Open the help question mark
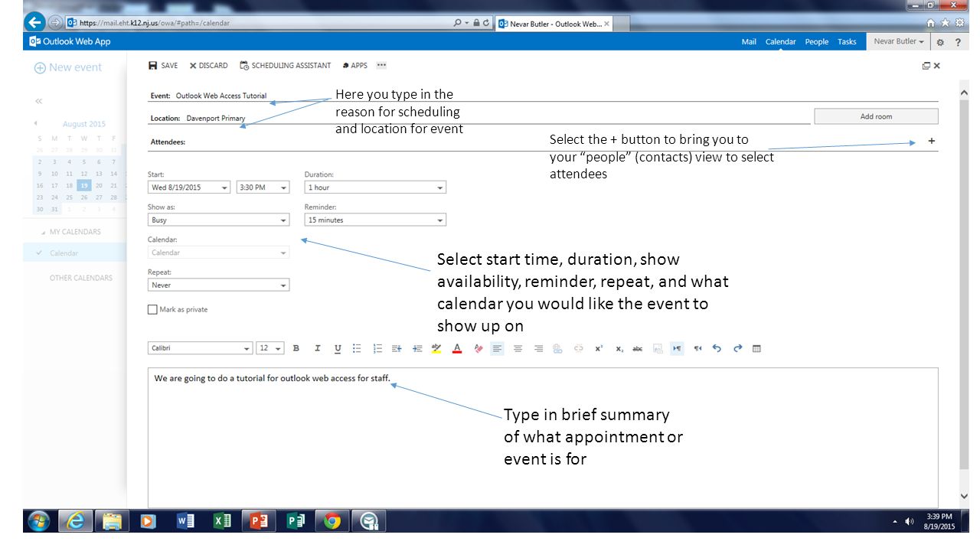This screenshot has width=980, height=551. coord(958,42)
